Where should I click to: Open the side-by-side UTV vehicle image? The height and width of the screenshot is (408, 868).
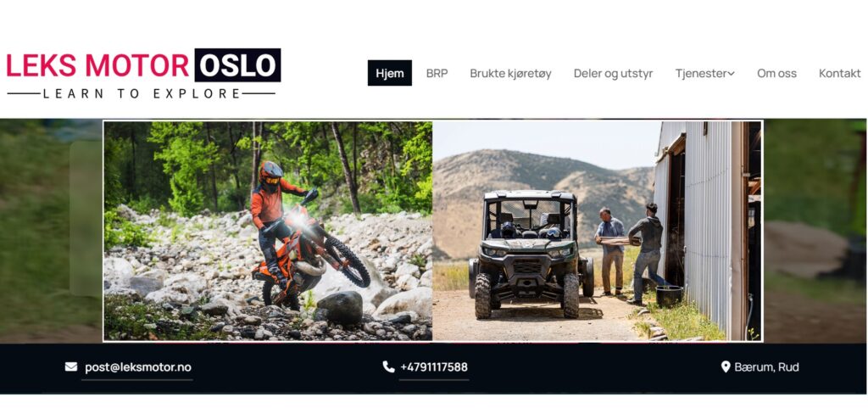pyautogui.click(x=597, y=231)
